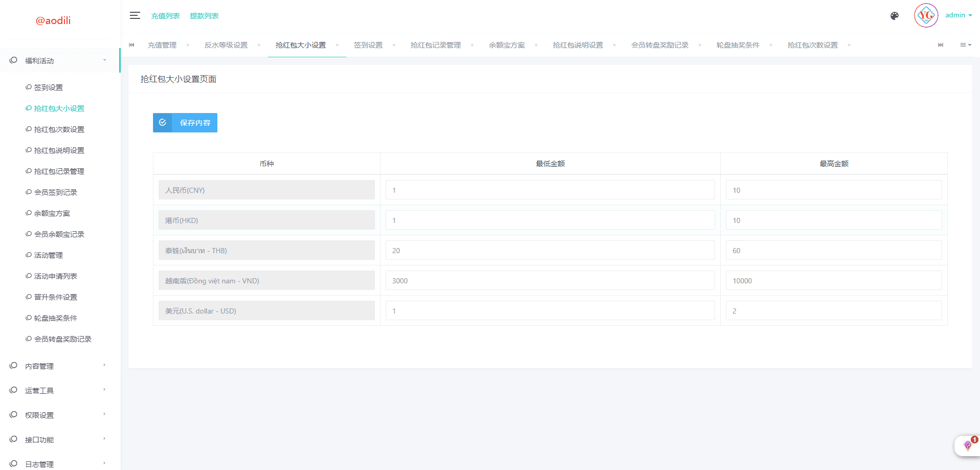Close the 轮盘抽奖条件 tab
This screenshot has height=470, width=980.
coord(771,45)
